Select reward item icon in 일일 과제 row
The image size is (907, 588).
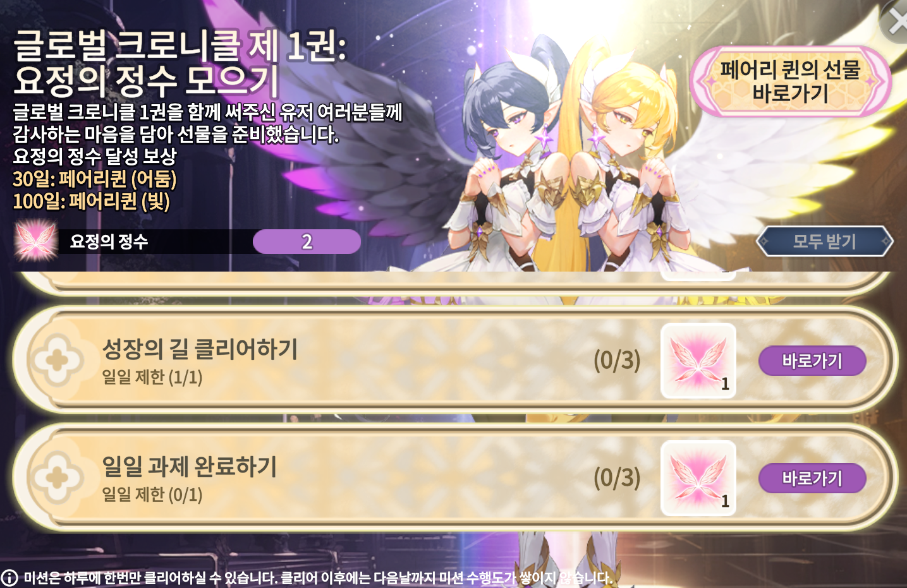point(698,478)
